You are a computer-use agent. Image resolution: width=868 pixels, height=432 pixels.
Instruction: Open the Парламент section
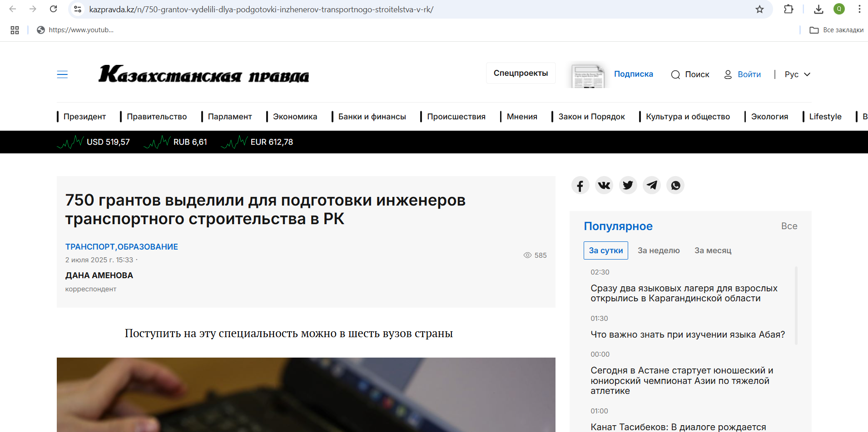230,117
